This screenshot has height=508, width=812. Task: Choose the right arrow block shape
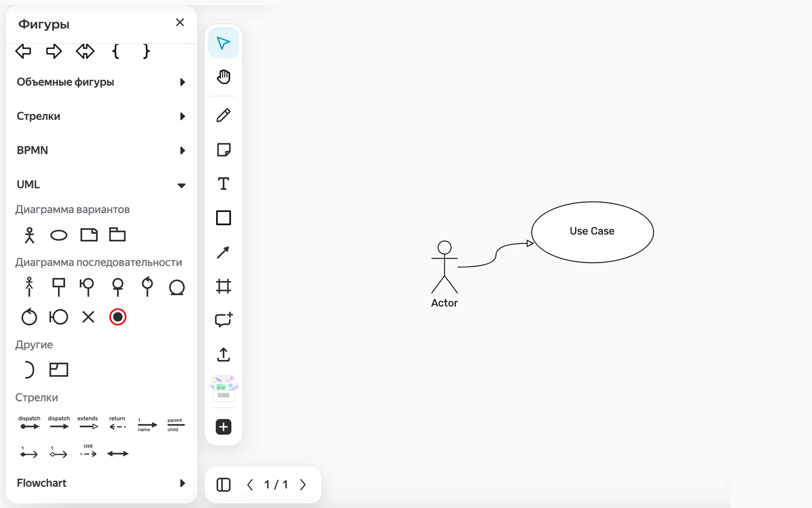pos(54,51)
